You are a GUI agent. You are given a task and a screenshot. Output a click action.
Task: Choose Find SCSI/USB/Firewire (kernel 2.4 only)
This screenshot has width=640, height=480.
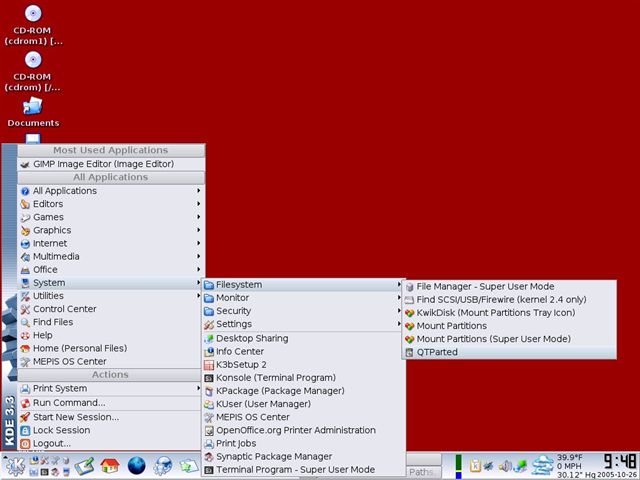[509, 300]
